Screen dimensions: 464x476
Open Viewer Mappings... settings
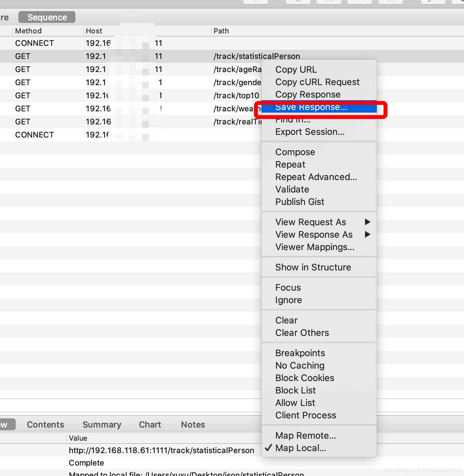[x=319, y=247]
